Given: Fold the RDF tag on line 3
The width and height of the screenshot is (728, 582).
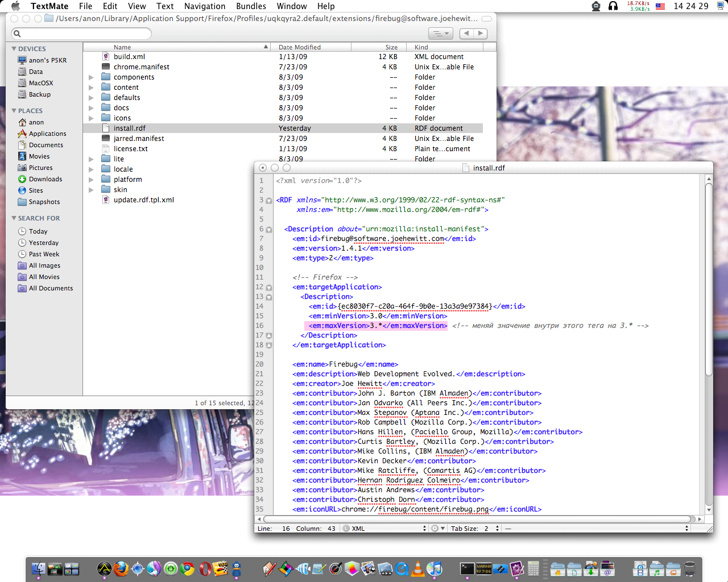Looking at the screenshot, I should [x=269, y=201].
